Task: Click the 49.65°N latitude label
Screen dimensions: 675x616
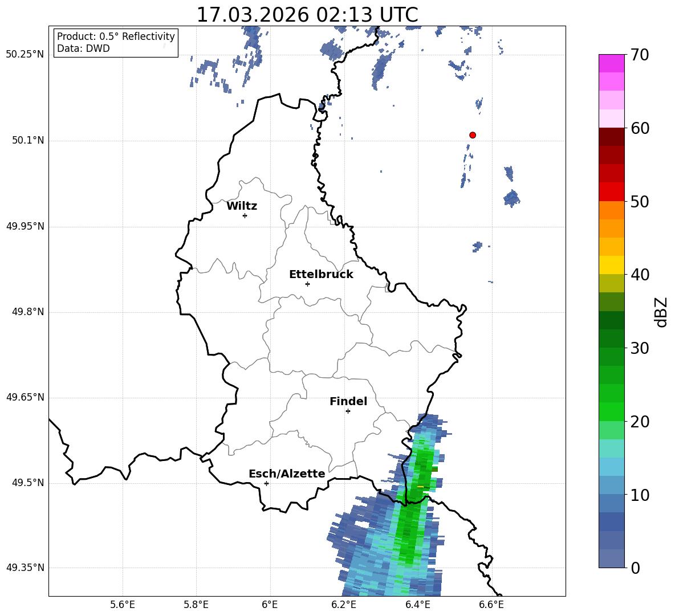Action: pyautogui.click(x=26, y=397)
